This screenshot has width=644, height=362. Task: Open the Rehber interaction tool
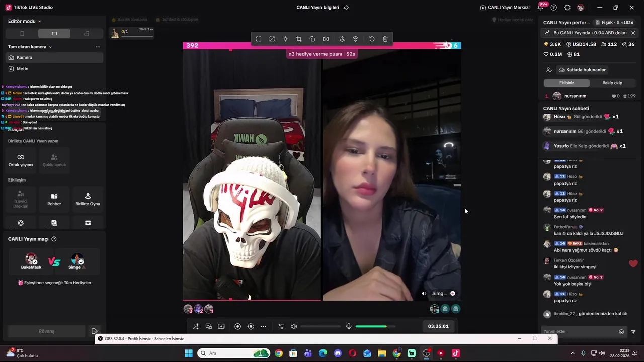pyautogui.click(x=54, y=199)
